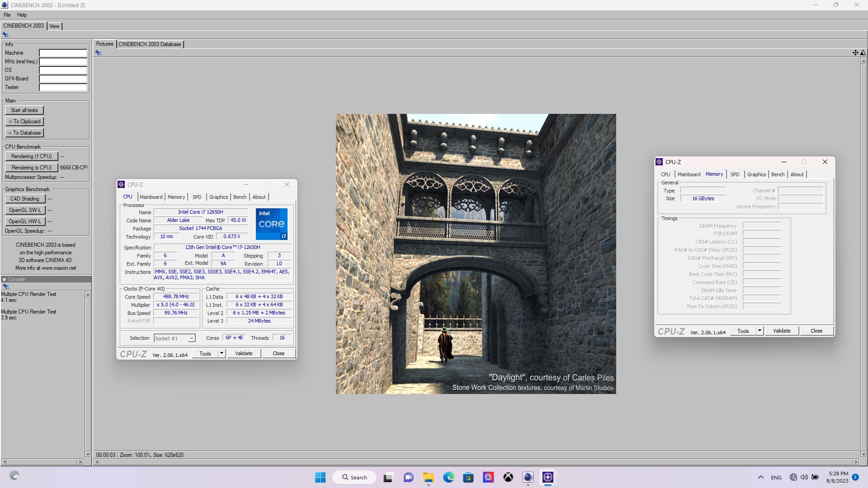Open File menu in CINEBENCH

[7, 15]
